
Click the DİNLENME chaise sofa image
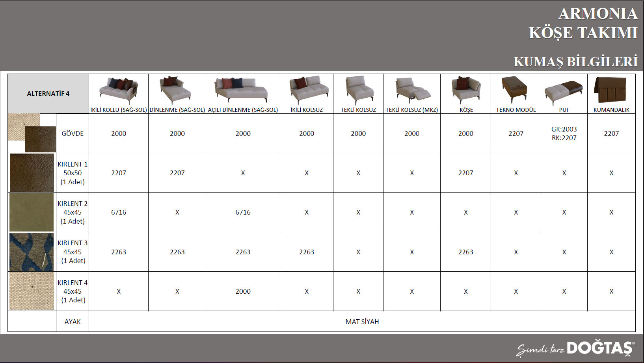[175, 89]
